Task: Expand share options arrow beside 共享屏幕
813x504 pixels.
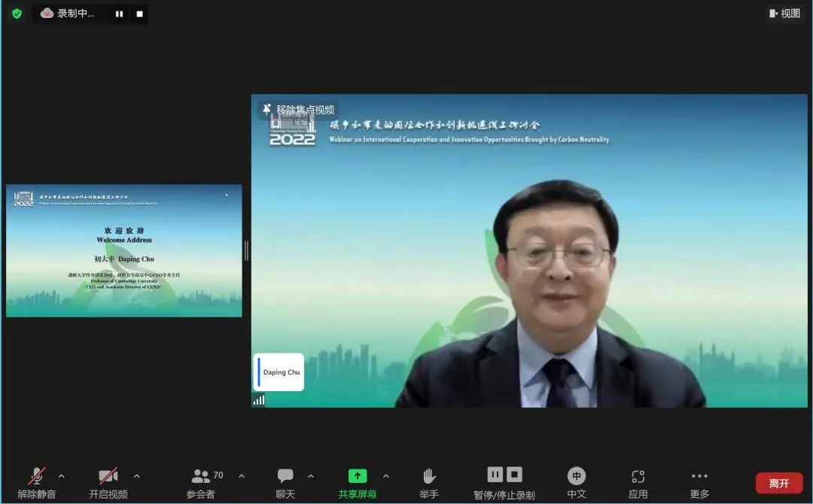Action: [386, 476]
